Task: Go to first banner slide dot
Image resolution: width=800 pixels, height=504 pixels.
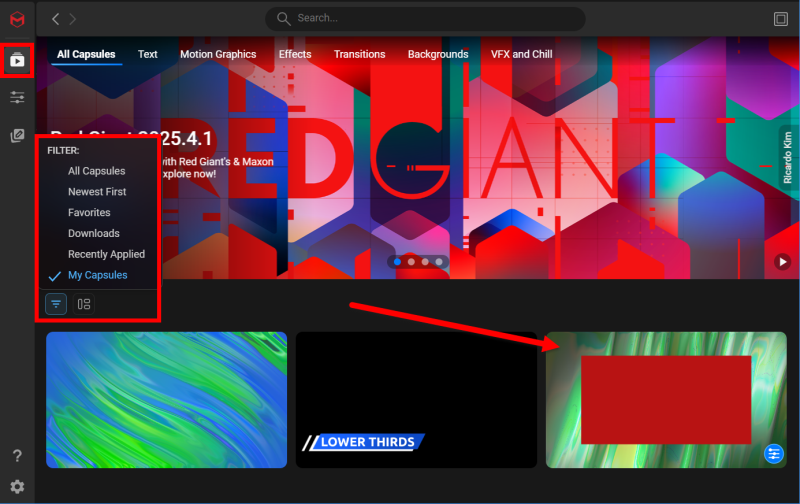Action: [397, 262]
